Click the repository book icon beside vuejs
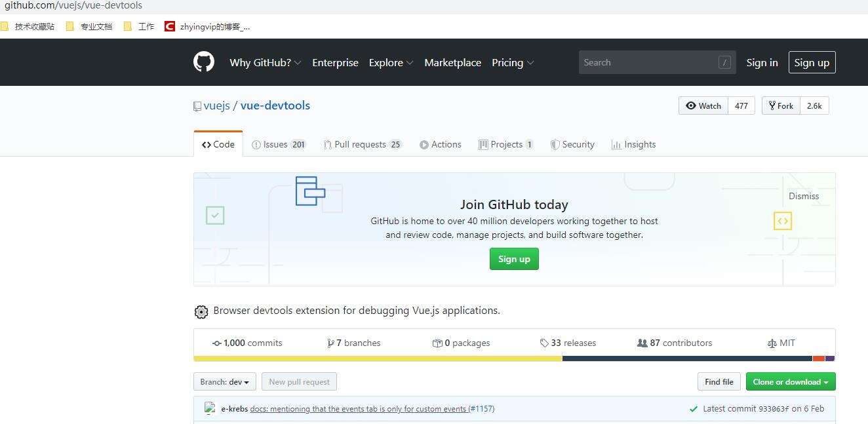Image resolution: width=868 pixels, height=424 pixels. (x=197, y=106)
